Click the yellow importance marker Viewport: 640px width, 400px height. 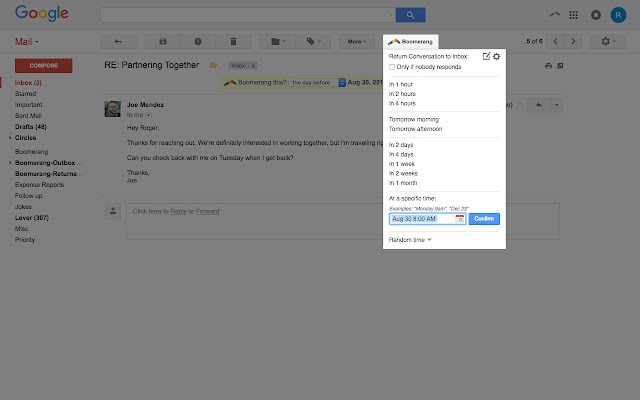point(213,65)
